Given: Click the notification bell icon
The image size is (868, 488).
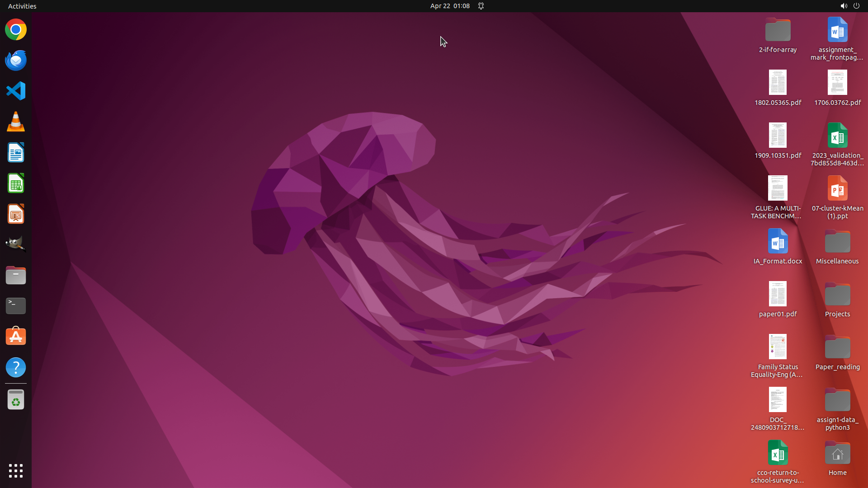Looking at the screenshot, I should point(481,6).
